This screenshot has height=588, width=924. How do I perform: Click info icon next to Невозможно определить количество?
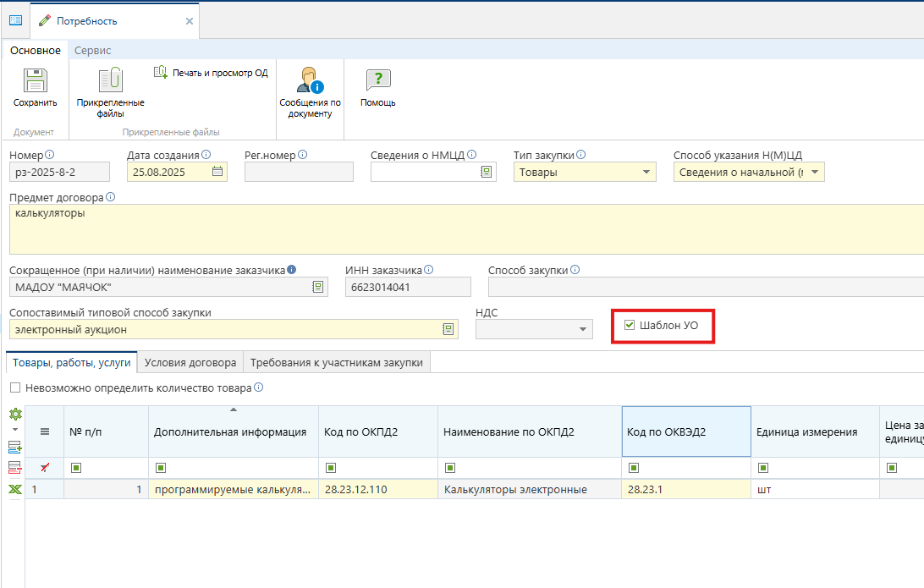pyautogui.click(x=258, y=387)
